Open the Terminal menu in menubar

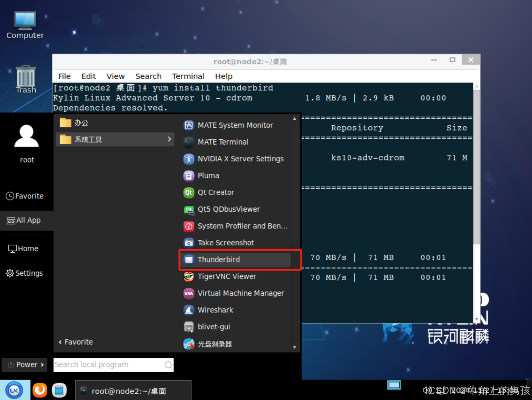coord(188,76)
